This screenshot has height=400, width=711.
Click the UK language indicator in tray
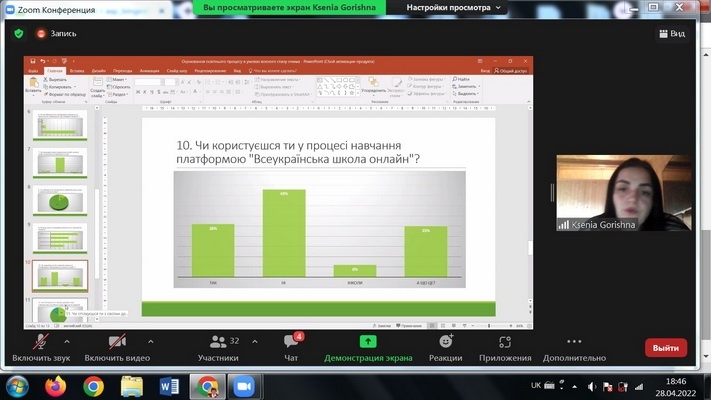[535, 386]
